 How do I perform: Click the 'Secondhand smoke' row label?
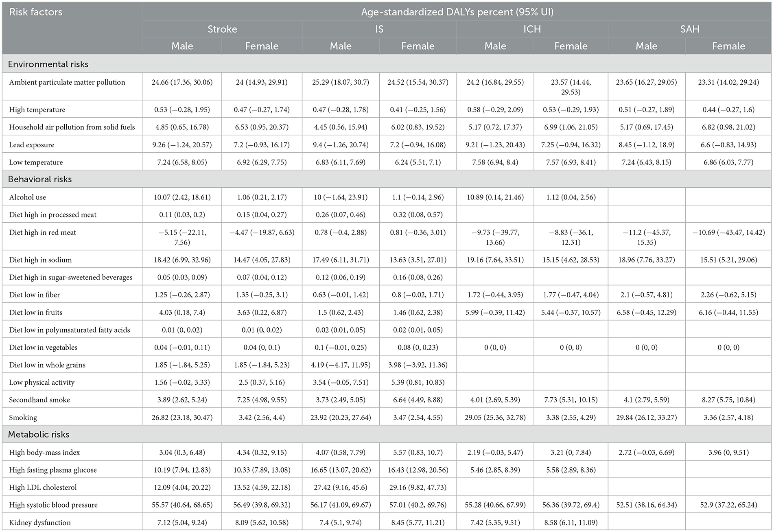pos(39,400)
